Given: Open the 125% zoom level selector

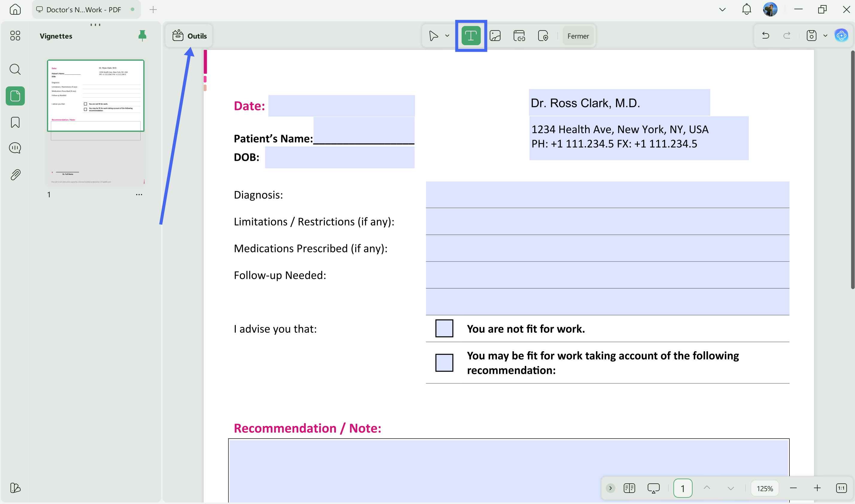Looking at the screenshot, I should point(765,488).
